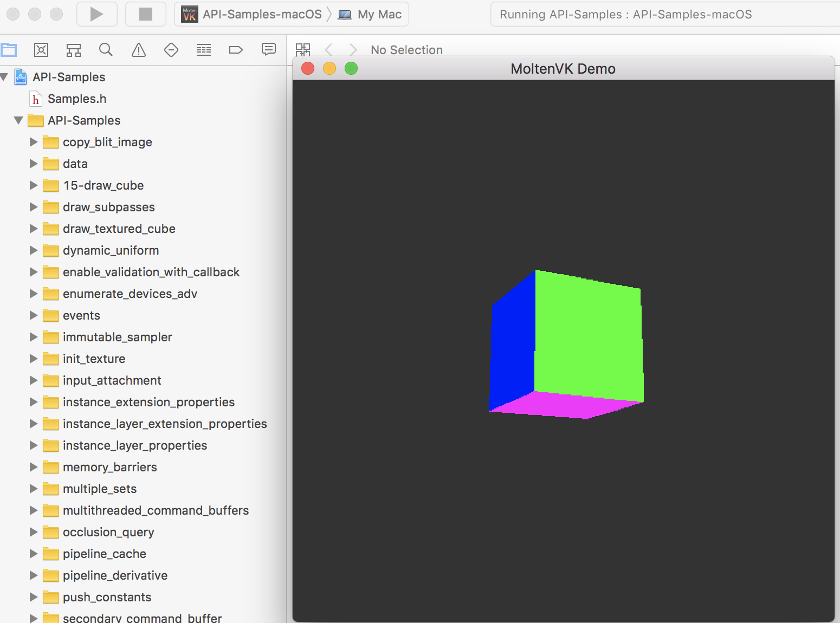The width and height of the screenshot is (840, 623).
Task: Collapse the API-Samples project root
Action: (4, 77)
